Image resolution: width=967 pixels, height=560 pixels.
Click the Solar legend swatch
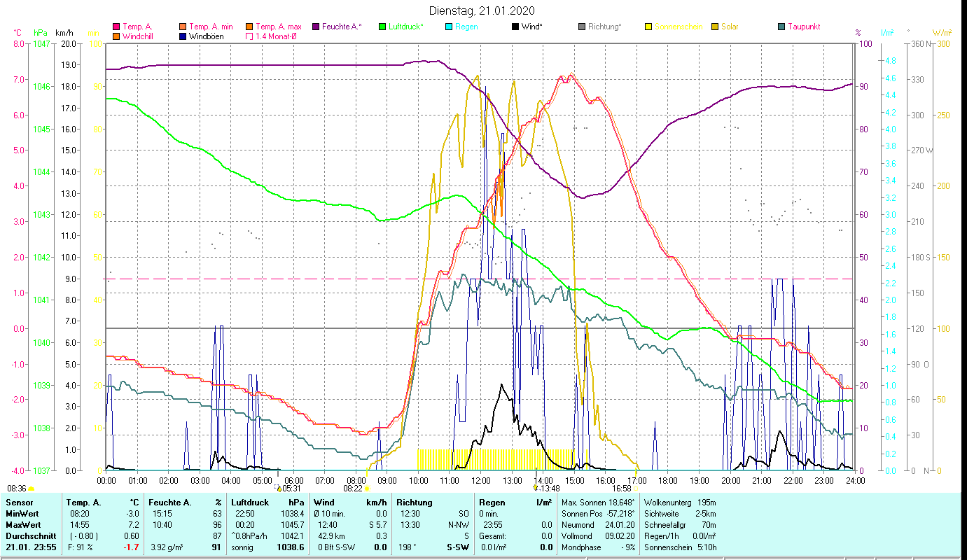[x=715, y=27]
